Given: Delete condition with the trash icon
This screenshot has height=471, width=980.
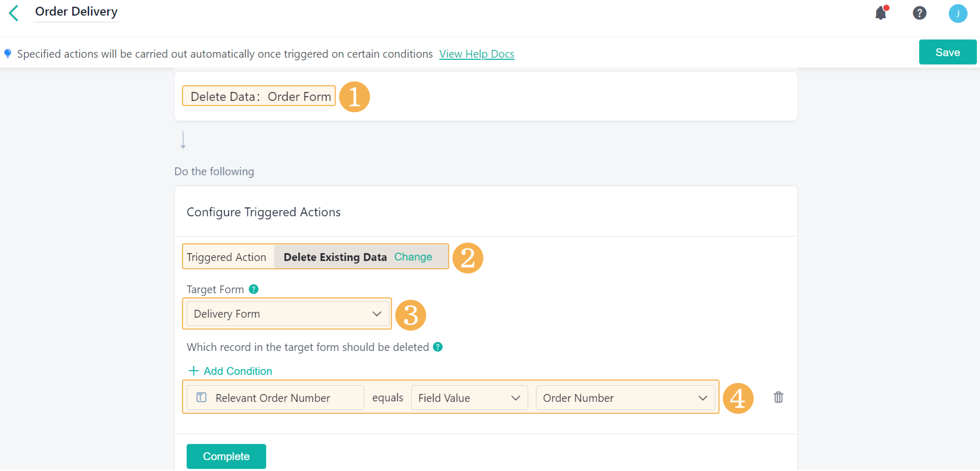Looking at the screenshot, I should click(x=778, y=398).
